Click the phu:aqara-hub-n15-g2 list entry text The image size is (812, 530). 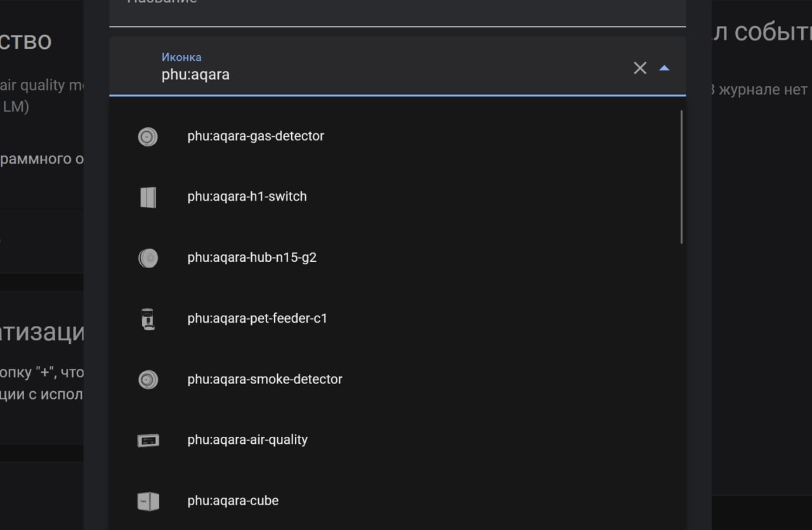(252, 257)
